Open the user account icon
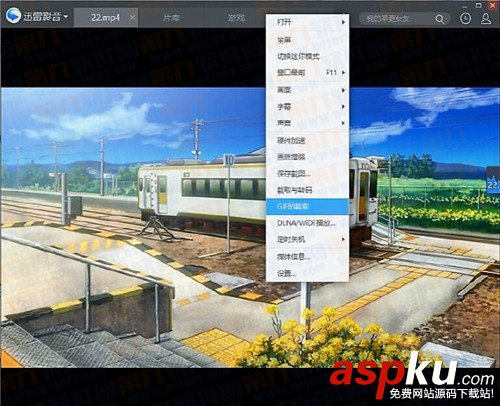Viewport: 500px width, 406px height. [x=486, y=19]
